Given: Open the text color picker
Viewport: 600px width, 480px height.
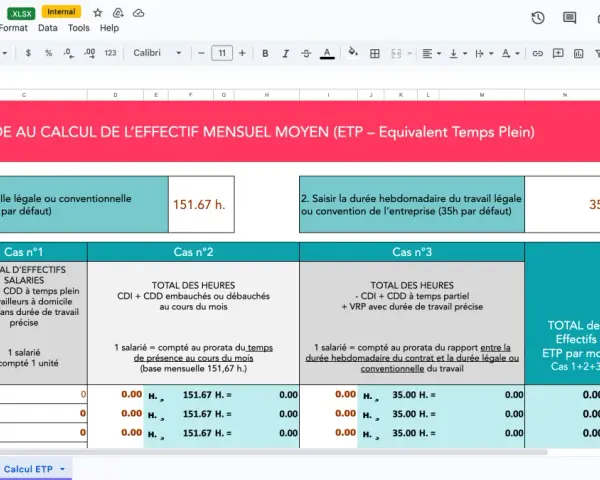Looking at the screenshot, I should tap(327, 53).
